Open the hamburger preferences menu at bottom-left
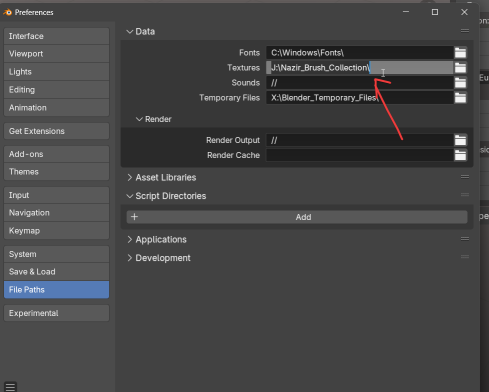 [10, 387]
